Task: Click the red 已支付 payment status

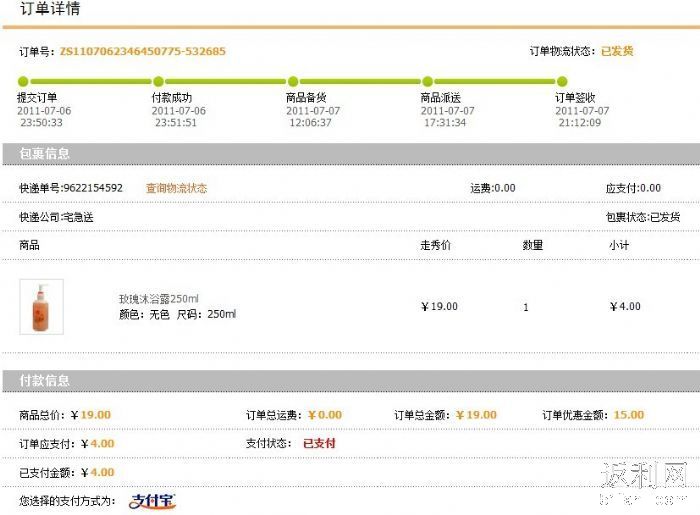Action: pyautogui.click(x=319, y=443)
